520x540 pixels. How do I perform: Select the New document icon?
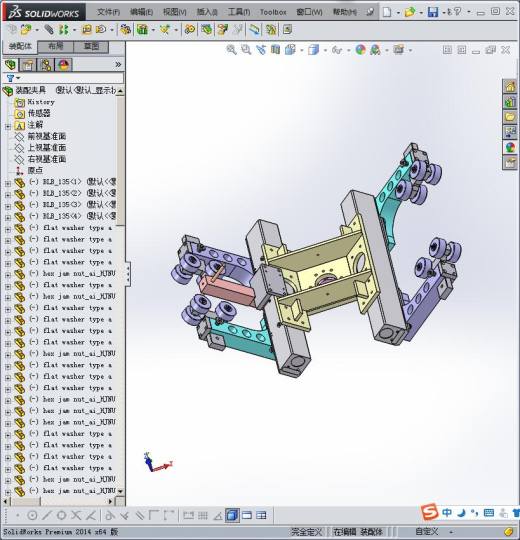[x=387, y=12]
